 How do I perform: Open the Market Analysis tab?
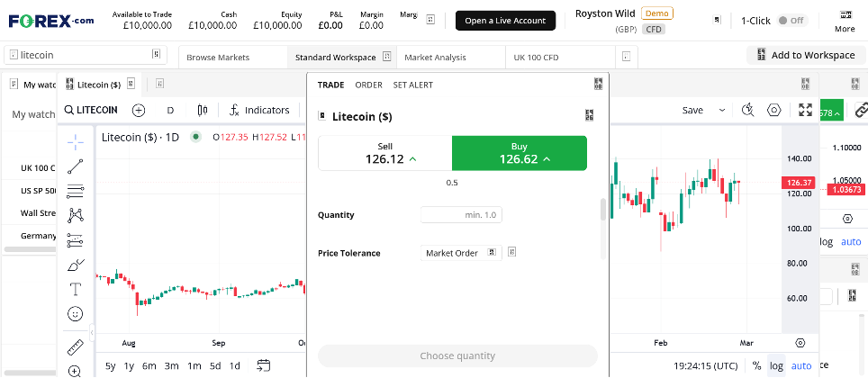tap(450, 57)
